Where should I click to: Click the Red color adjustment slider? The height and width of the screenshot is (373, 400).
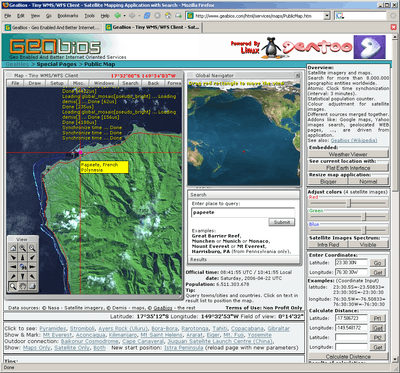pos(349,203)
